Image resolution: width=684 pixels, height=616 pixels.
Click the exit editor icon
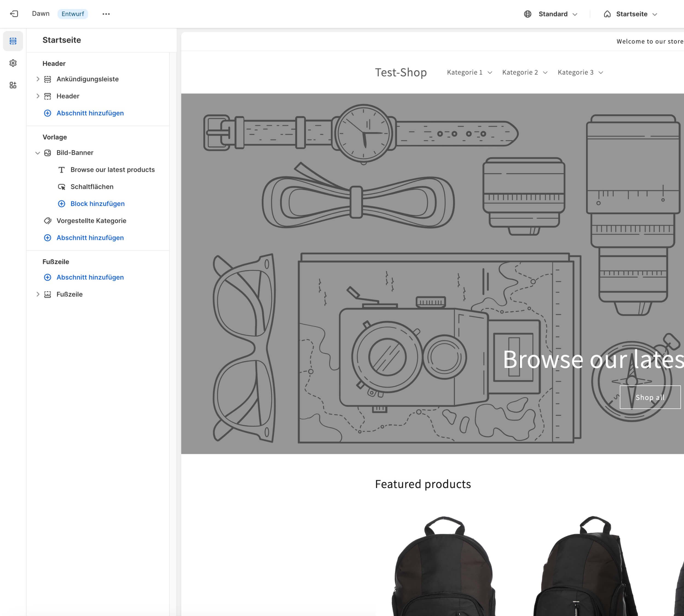click(14, 14)
